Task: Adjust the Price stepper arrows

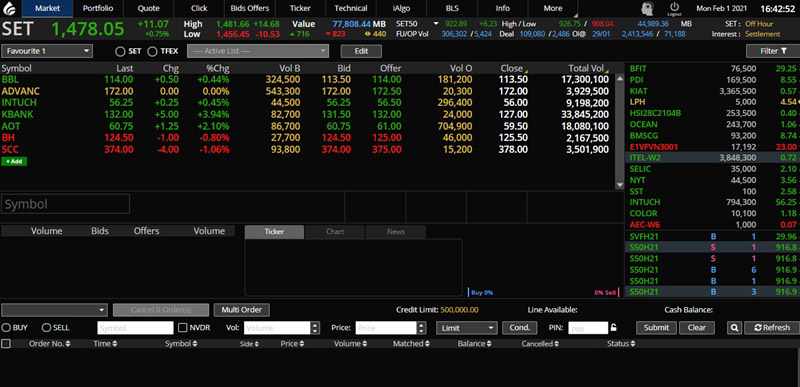Action: (421, 328)
